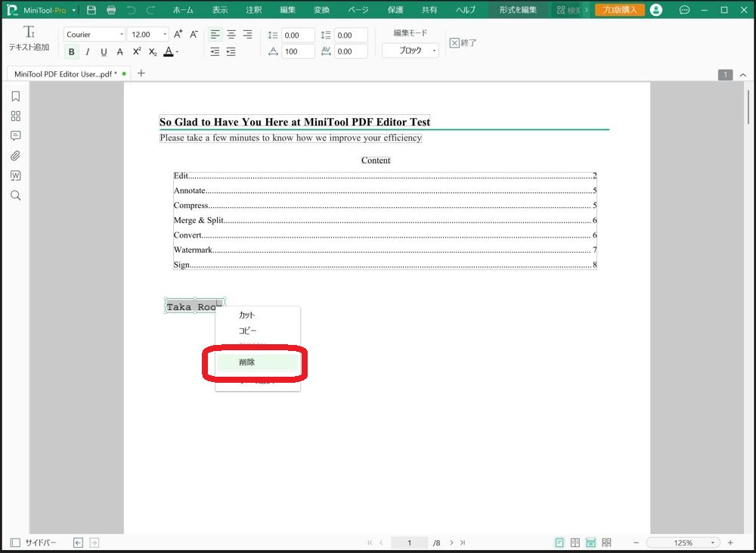The width and height of the screenshot is (756, 553).
Task: Zoom in with plus button
Action: (x=730, y=542)
